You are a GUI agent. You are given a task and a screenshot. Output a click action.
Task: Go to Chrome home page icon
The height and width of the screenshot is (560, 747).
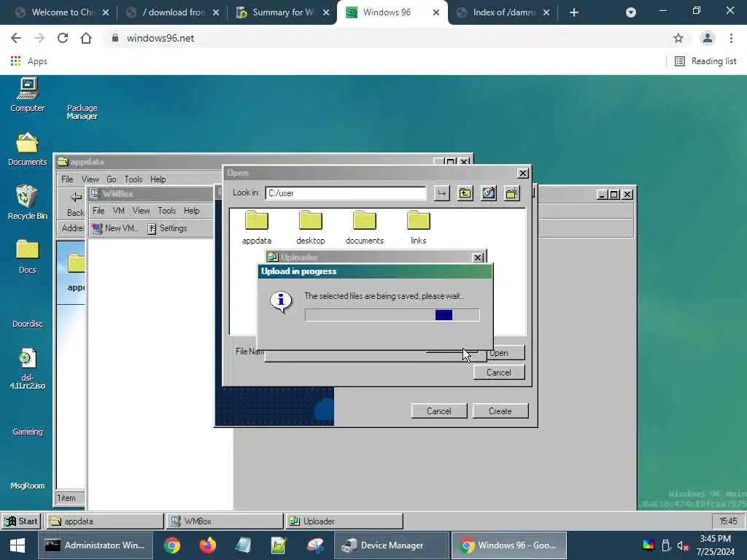coord(86,38)
